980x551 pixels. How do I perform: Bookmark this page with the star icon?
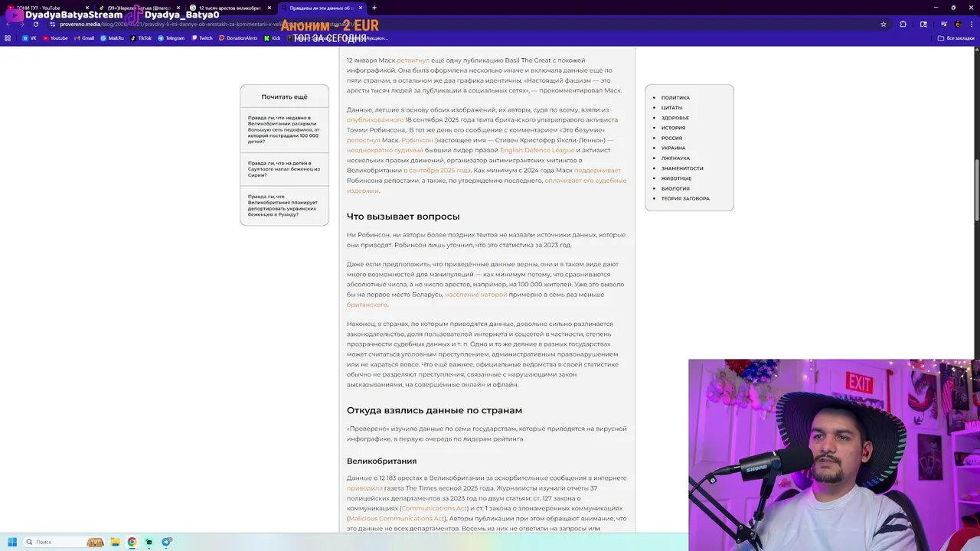884,24
